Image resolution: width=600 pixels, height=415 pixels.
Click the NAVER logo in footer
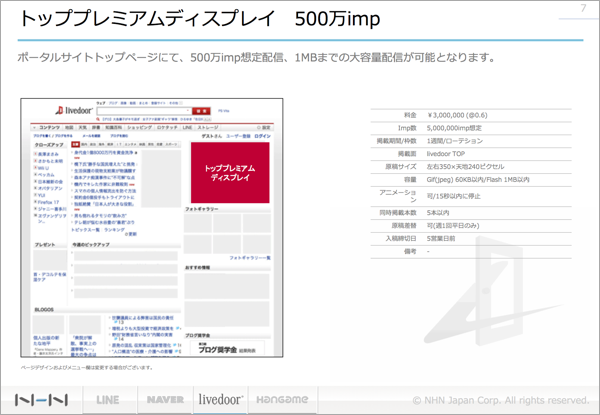coord(165,400)
